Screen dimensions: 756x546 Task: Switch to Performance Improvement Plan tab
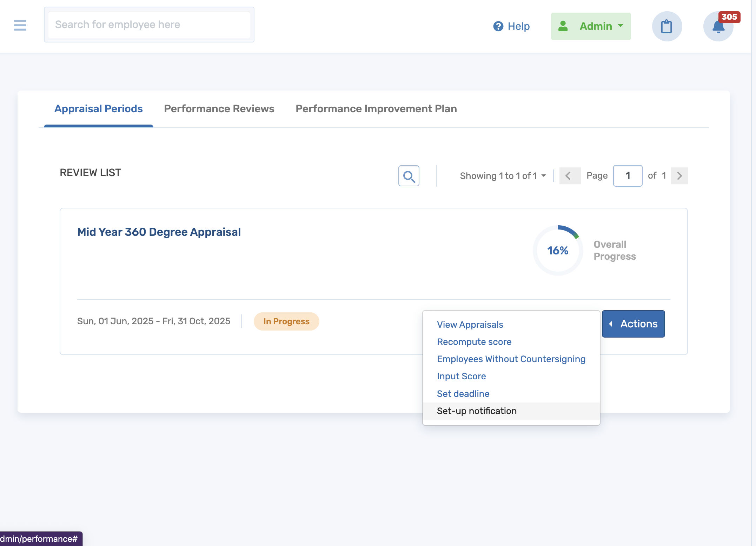376,109
